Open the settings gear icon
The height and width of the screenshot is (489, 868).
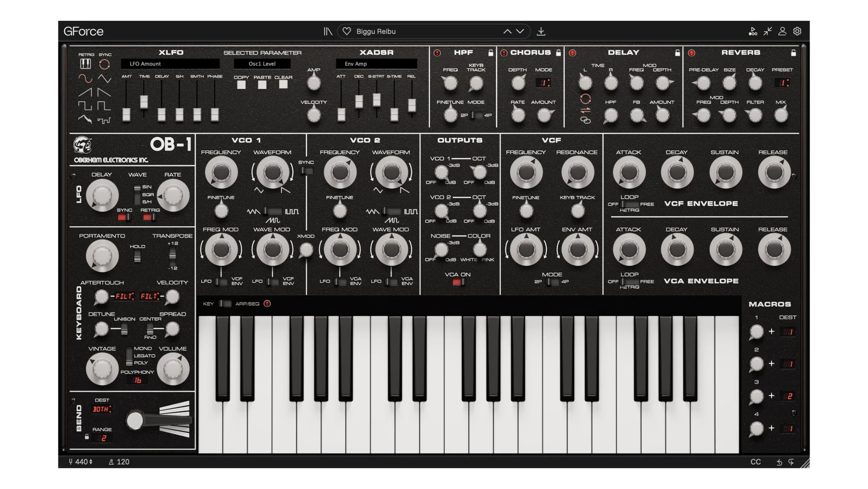(797, 31)
